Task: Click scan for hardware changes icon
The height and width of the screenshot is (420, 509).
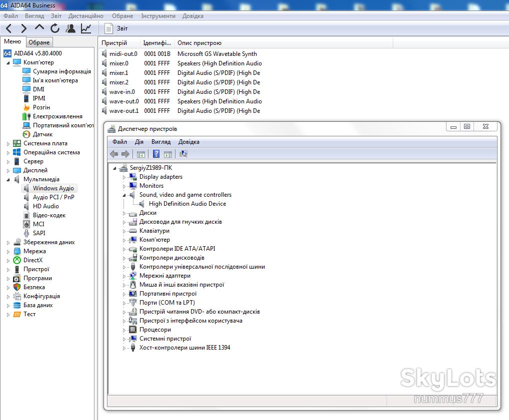Action: (x=183, y=154)
